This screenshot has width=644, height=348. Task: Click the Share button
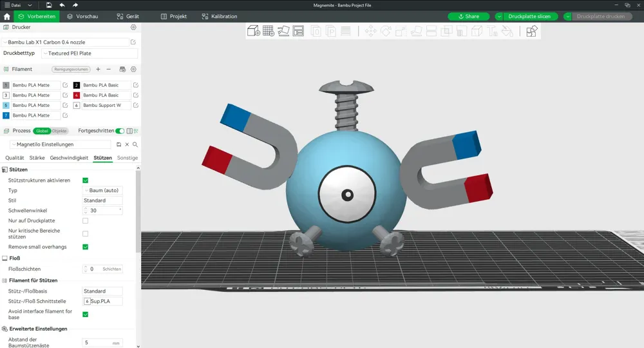(469, 17)
